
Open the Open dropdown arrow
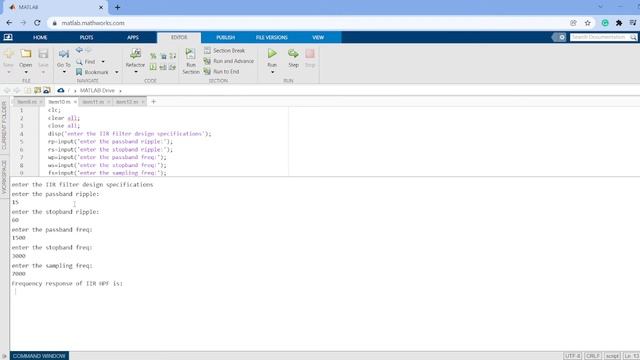(x=26, y=72)
